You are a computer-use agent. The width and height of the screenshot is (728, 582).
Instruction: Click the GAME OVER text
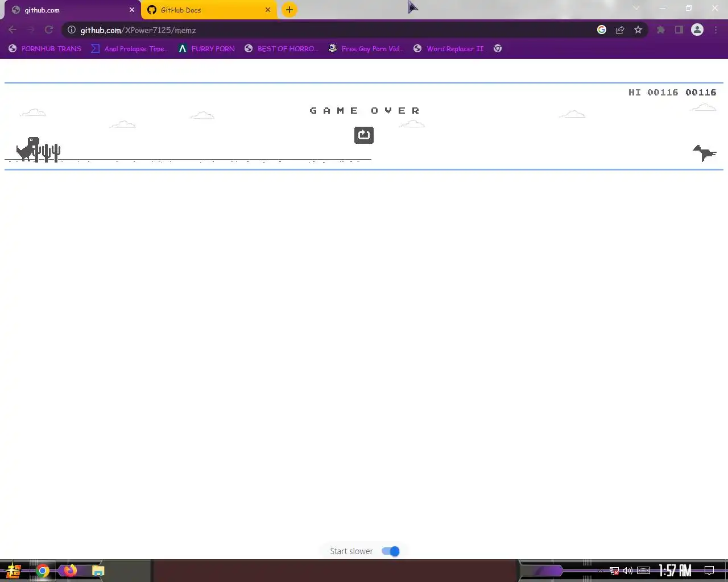pos(365,111)
